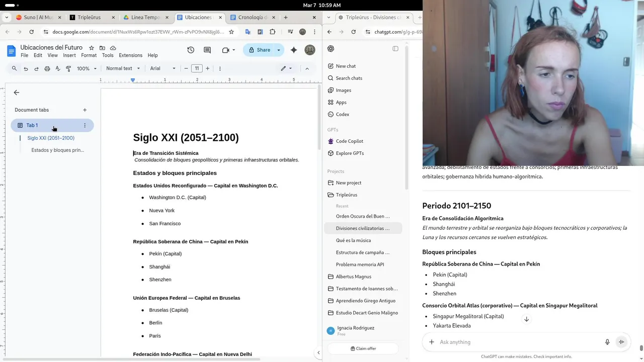Collapse ChatGPT sidebar with panel icon

pyautogui.click(x=395, y=49)
